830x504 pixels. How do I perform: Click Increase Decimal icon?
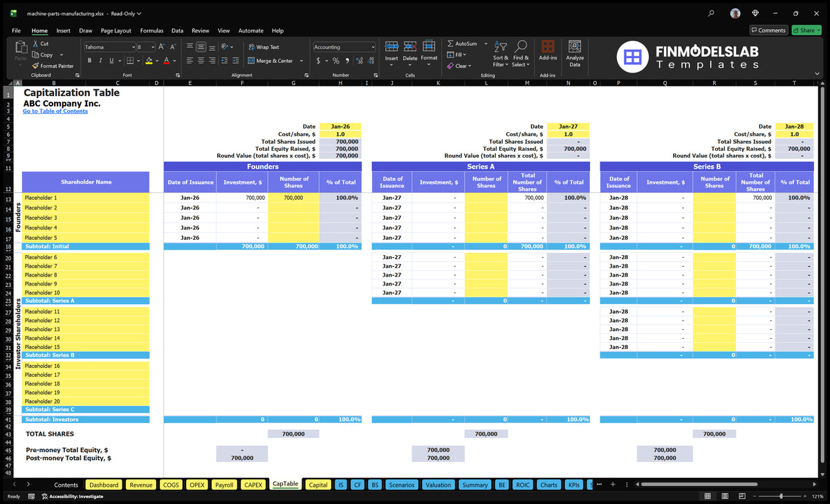pyautogui.click(x=358, y=61)
